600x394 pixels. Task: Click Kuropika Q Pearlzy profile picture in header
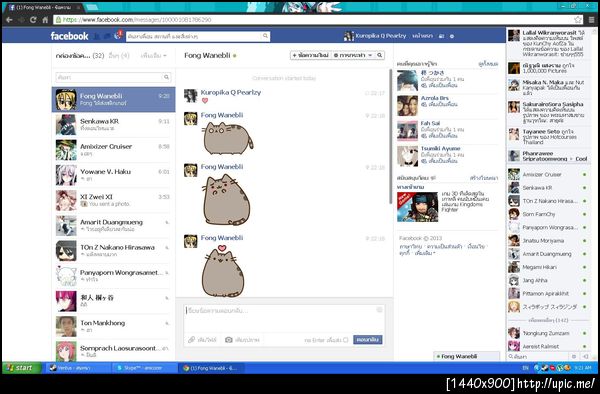coord(348,36)
